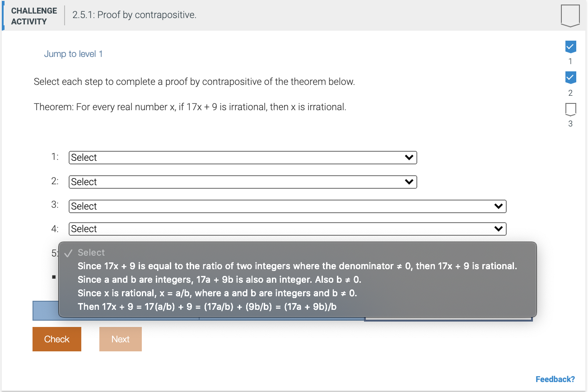Image resolution: width=588 pixels, height=392 pixels.
Task: Click the chevron arrow on dropdown 3
Action: 499,206
